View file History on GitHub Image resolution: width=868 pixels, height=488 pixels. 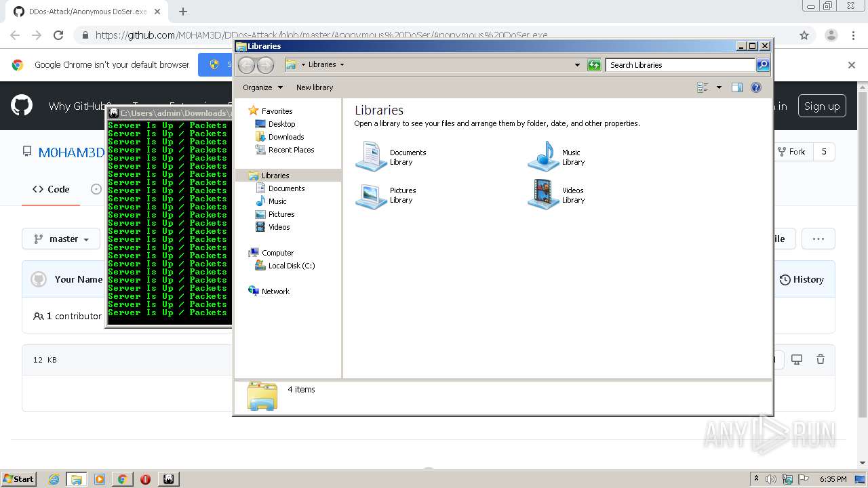point(802,279)
